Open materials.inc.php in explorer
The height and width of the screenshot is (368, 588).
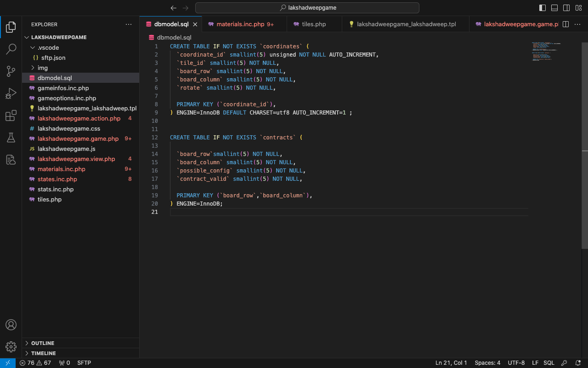80,169
